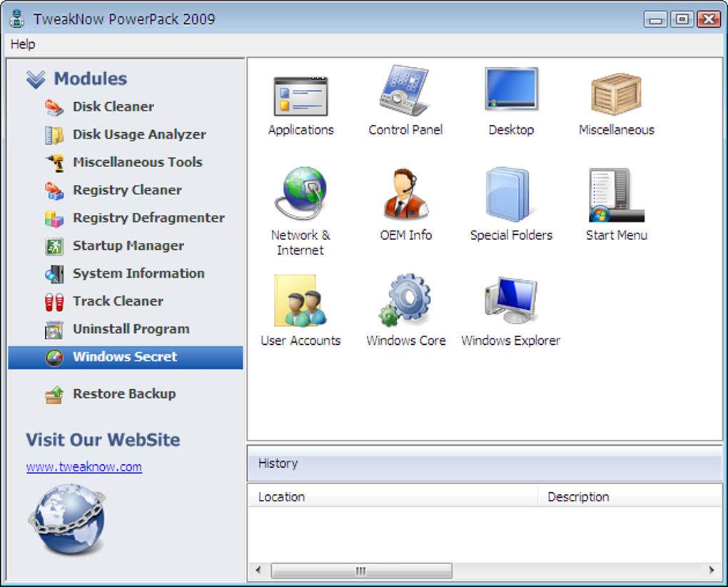Image resolution: width=728 pixels, height=587 pixels.
Task: Collapse the Modules section chevron
Action: coord(36,79)
